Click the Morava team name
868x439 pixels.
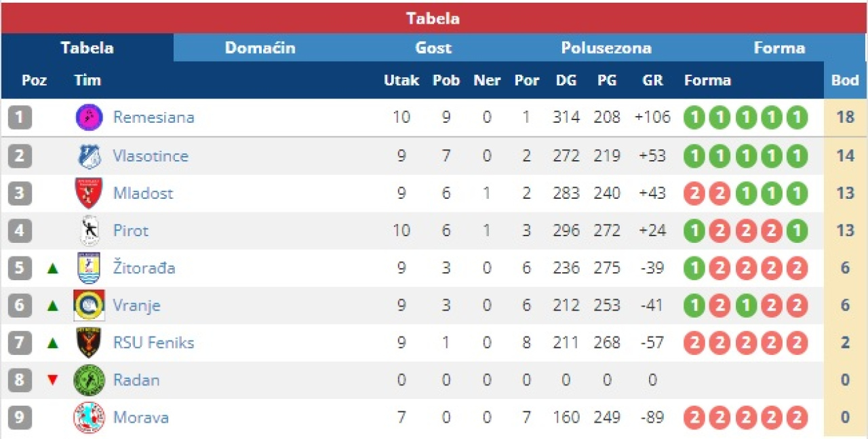pyautogui.click(x=140, y=417)
